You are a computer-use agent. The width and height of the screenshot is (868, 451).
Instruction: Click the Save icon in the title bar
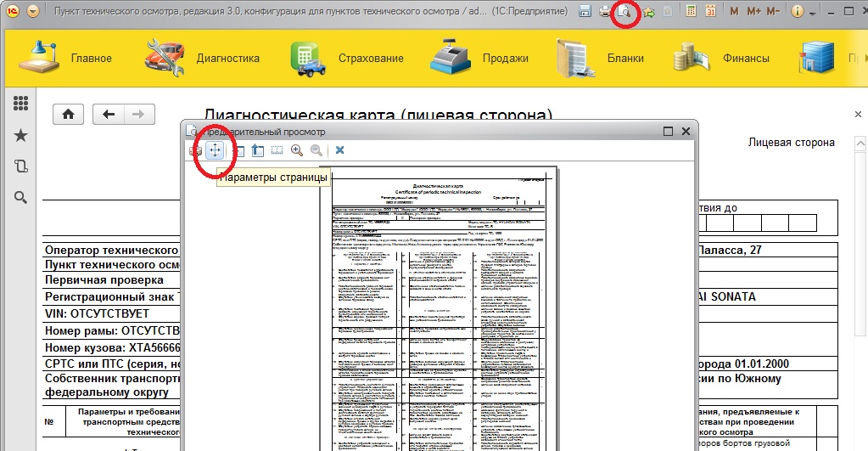[x=585, y=11]
